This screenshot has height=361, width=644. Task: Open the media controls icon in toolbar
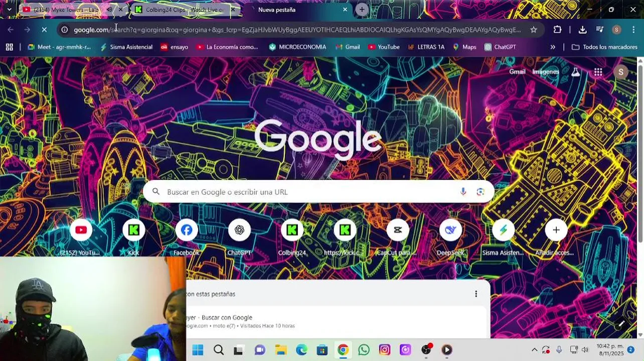599,30
